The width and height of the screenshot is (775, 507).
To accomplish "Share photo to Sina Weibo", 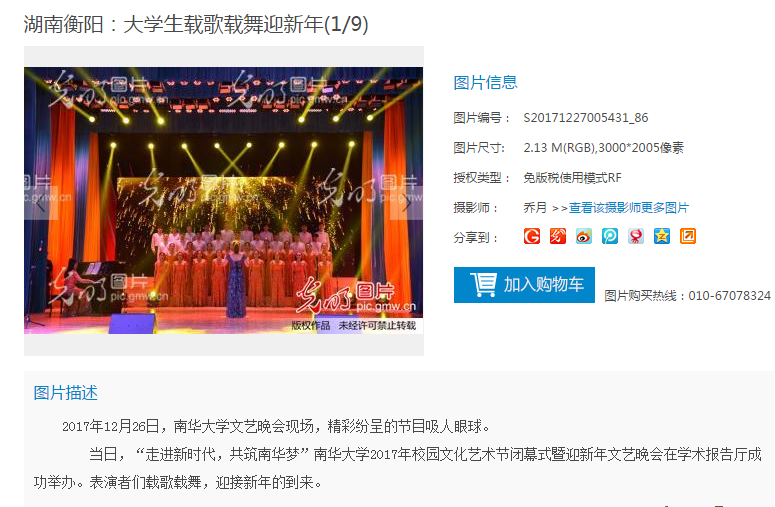I will (584, 236).
